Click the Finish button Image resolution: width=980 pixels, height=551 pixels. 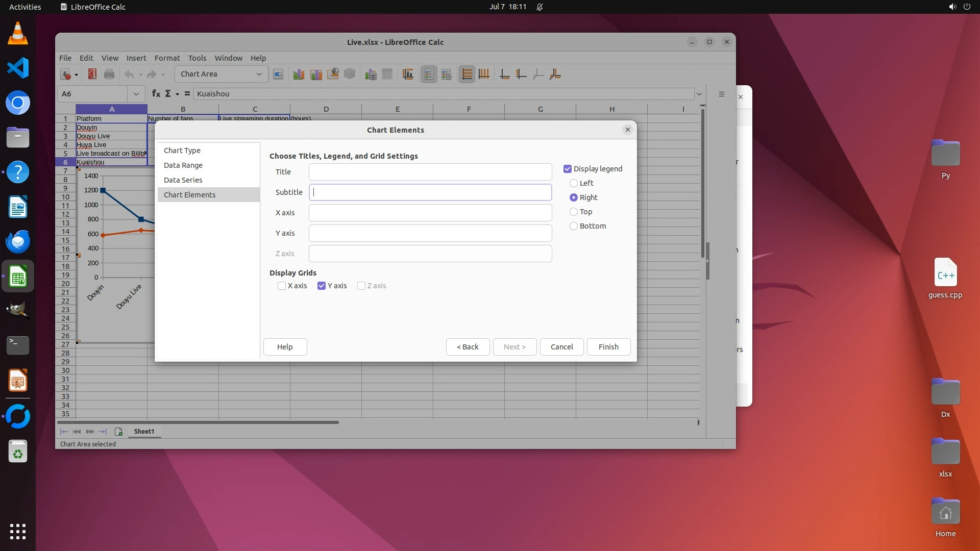tap(608, 347)
